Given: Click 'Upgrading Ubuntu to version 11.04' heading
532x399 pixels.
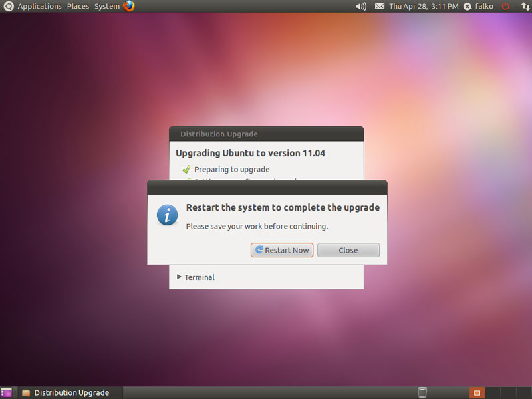Looking at the screenshot, I should click(x=250, y=153).
